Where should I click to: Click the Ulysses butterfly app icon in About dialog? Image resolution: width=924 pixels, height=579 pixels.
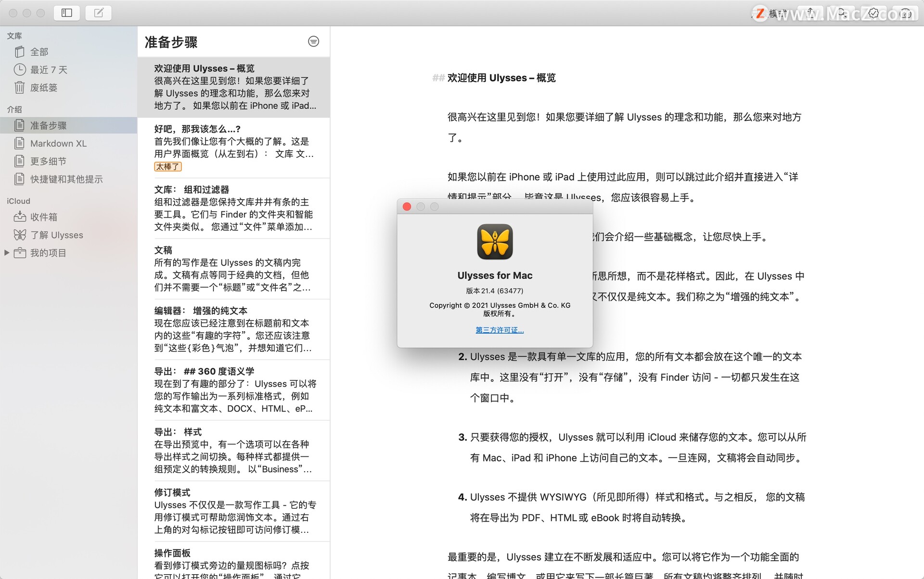click(495, 242)
